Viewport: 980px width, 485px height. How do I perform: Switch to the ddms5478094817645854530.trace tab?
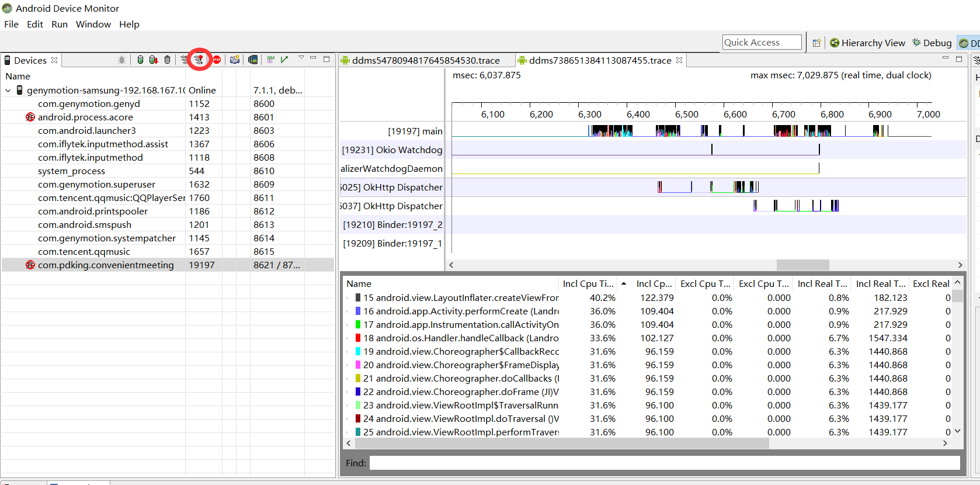426,60
